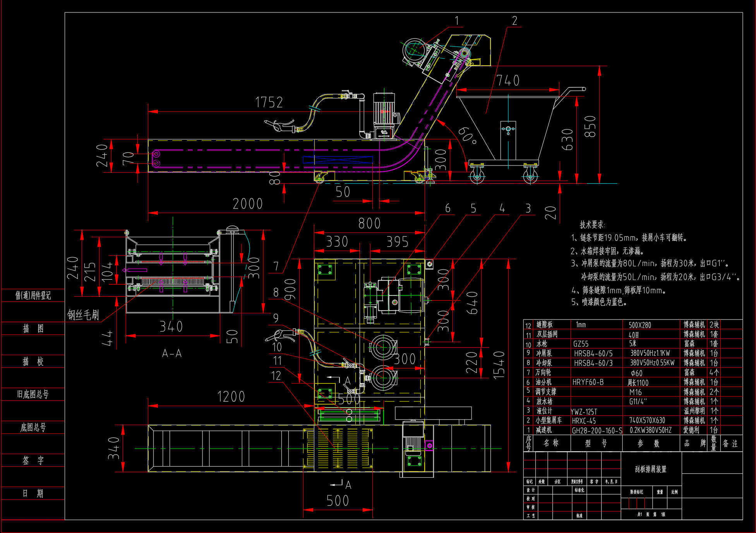The width and height of the screenshot is (756, 533).
Task: Click the 旧底图总号 sidebar cell
Action: coord(33,395)
